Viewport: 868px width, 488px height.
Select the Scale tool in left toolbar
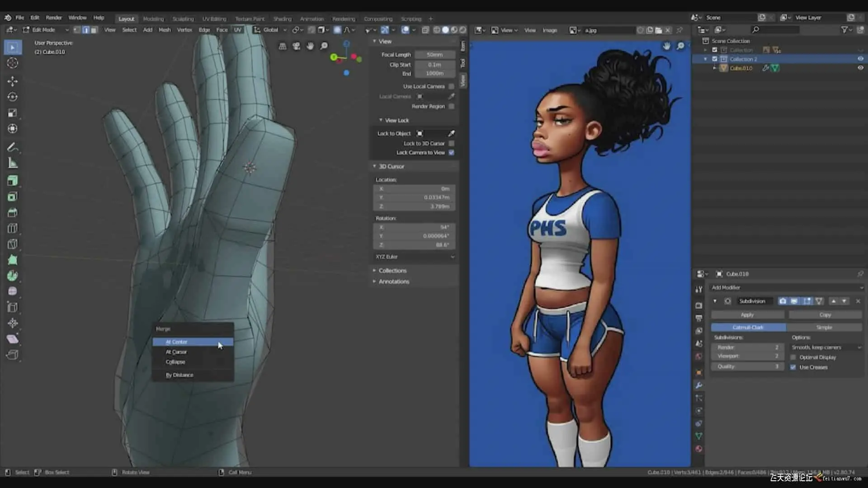pyautogui.click(x=13, y=113)
